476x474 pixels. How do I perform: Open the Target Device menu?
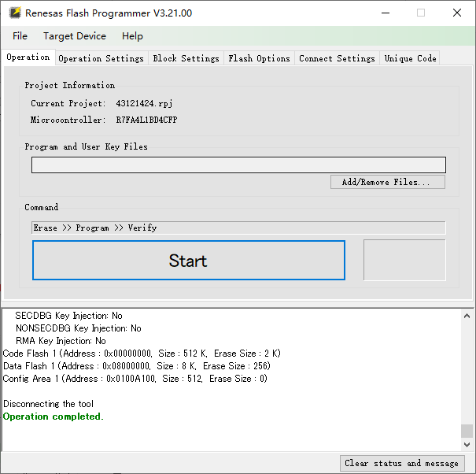click(x=75, y=36)
